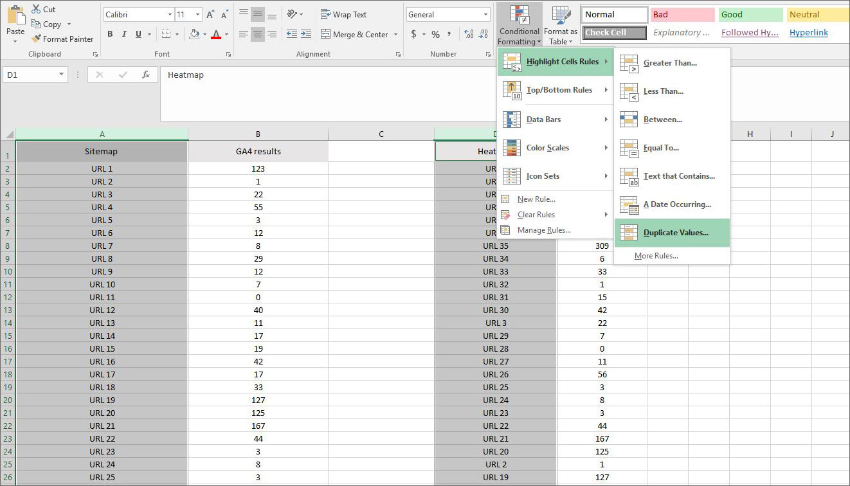This screenshot has width=850, height=486.
Task: Apply the Neutral cell style
Action: click(x=818, y=15)
